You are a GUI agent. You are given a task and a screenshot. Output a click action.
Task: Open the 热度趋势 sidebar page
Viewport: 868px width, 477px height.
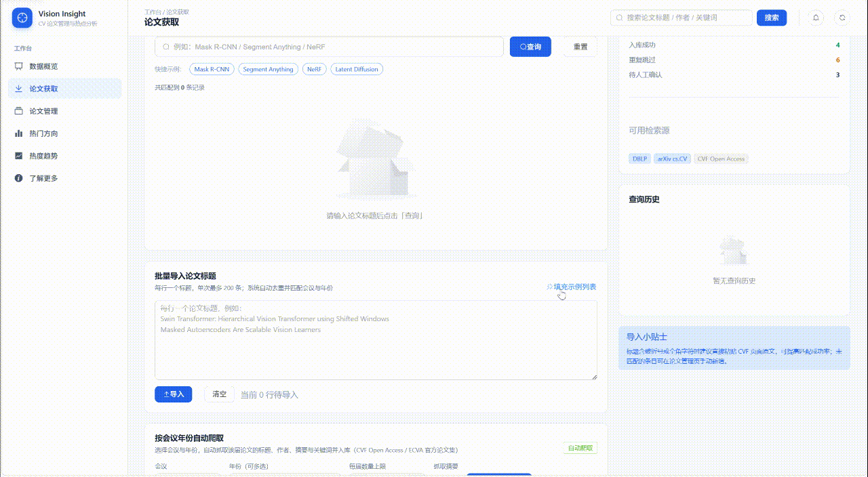pos(65,156)
